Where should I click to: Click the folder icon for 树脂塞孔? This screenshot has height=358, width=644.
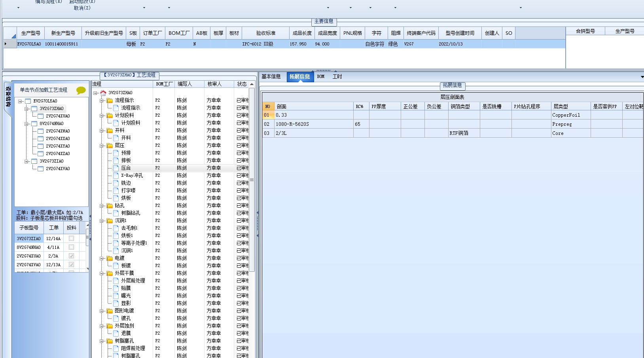(x=110, y=341)
